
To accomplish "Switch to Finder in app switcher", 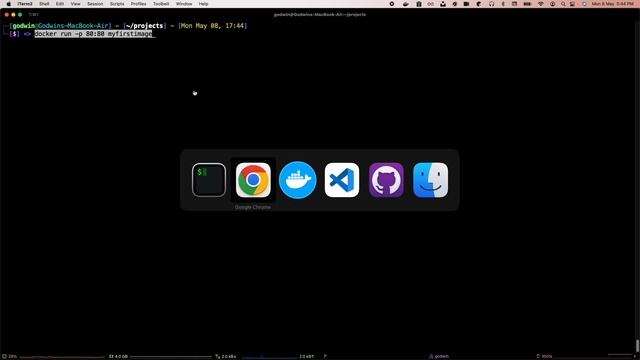I will pos(431,180).
